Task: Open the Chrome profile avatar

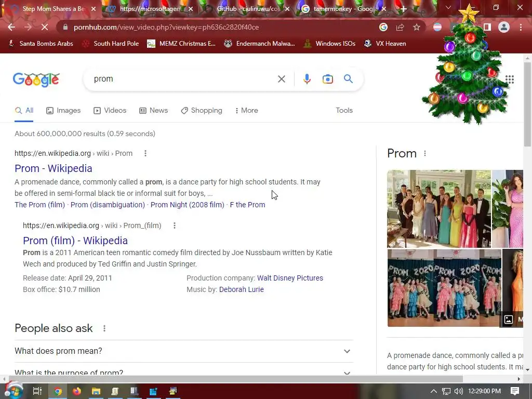Action: (504, 27)
